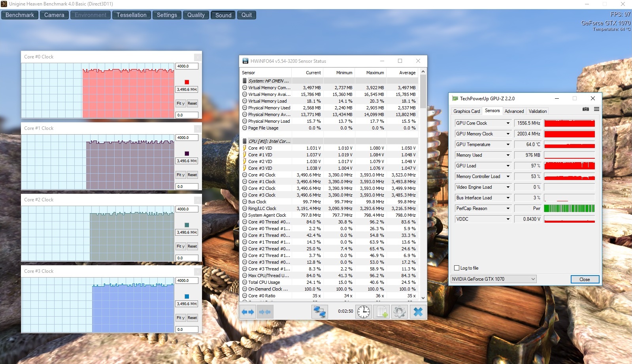The height and width of the screenshot is (364, 632).
Task: Click the teal color swatch in Core #2 Clock
Action: pos(187,225)
